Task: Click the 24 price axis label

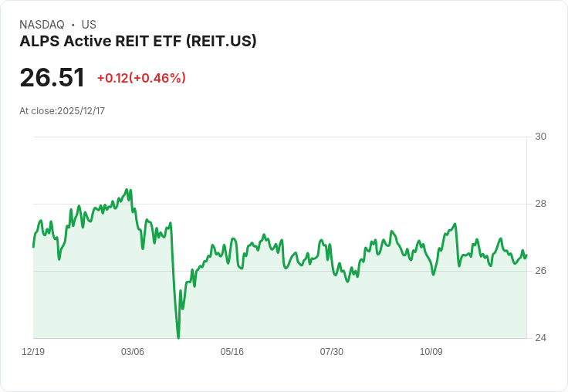Action: [540, 338]
